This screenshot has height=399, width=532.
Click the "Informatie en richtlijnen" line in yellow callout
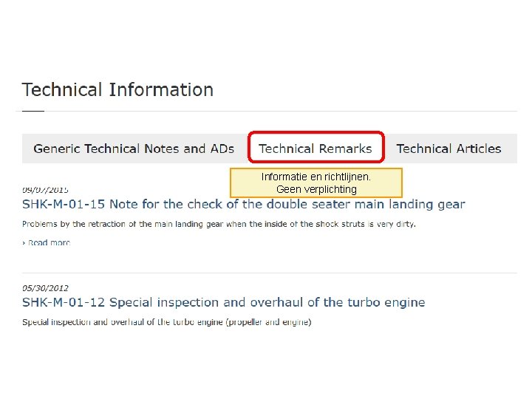pos(316,177)
